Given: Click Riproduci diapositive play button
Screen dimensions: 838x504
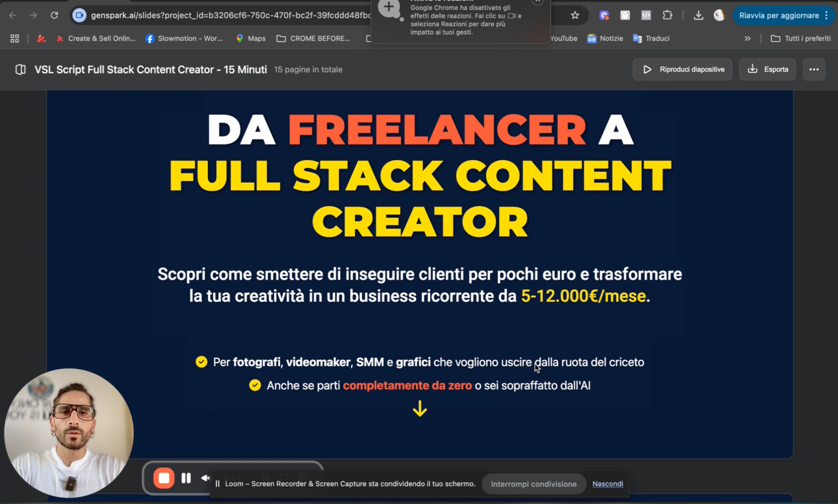Looking at the screenshot, I should [682, 69].
